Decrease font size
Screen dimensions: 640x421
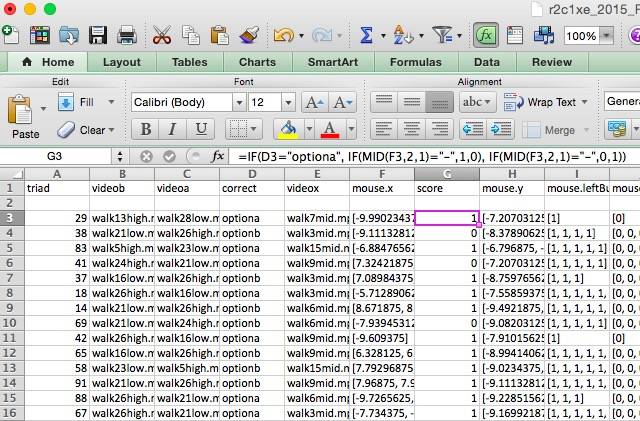pyautogui.click(x=342, y=102)
